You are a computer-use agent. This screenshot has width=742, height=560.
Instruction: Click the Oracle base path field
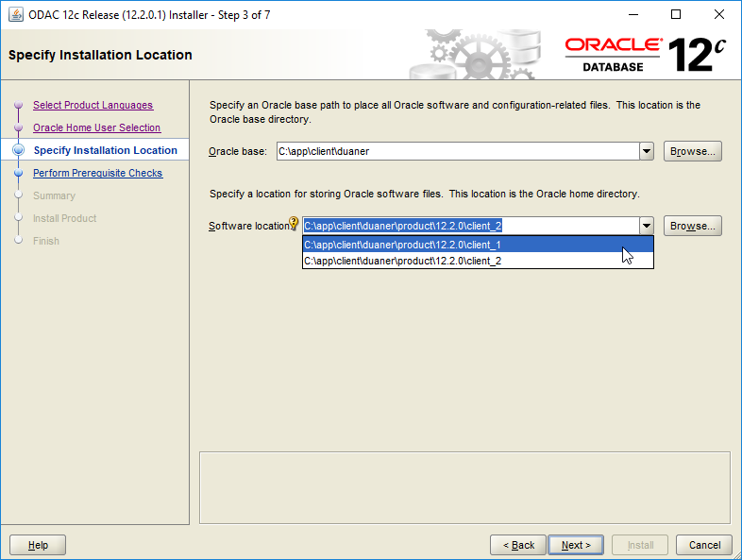coord(458,151)
